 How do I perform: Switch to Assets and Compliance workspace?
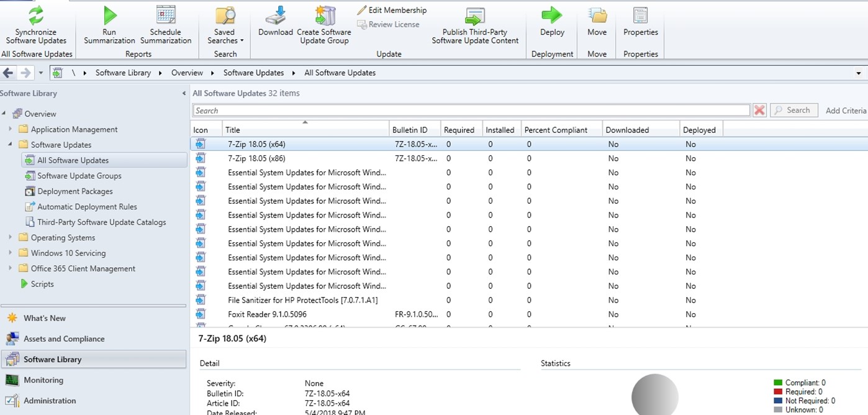(93, 339)
